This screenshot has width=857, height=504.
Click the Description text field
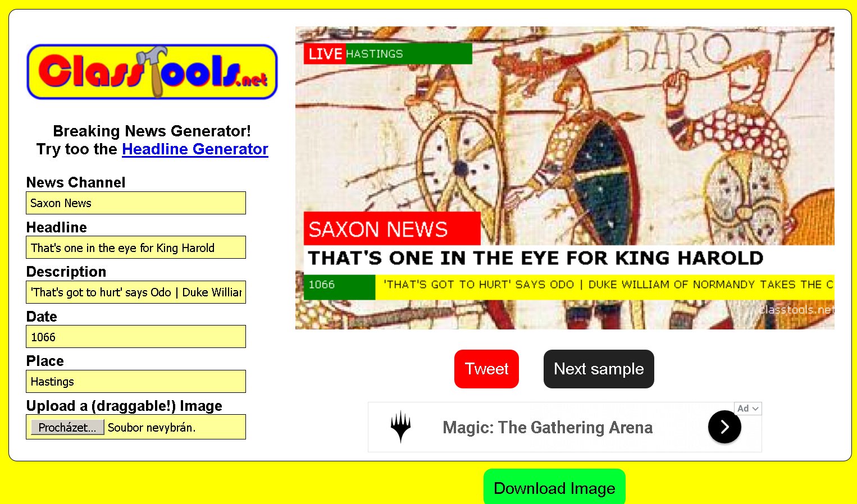[136, 292]
